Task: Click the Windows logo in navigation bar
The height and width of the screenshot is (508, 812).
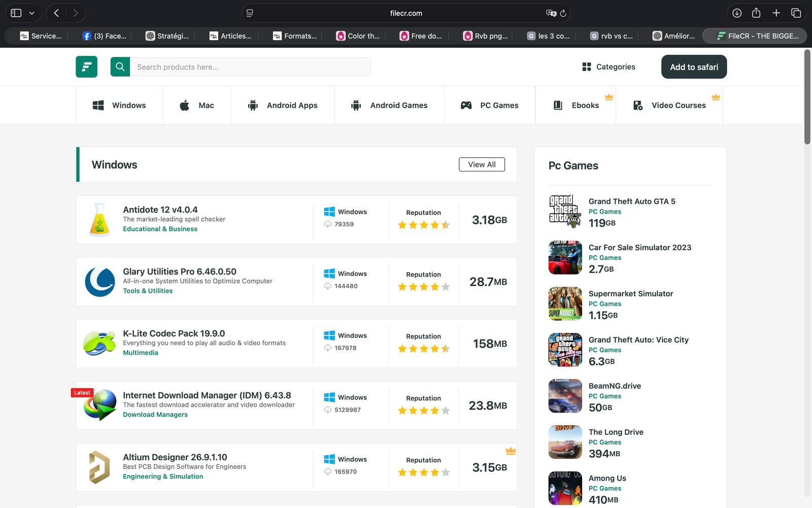Action: 98,105
